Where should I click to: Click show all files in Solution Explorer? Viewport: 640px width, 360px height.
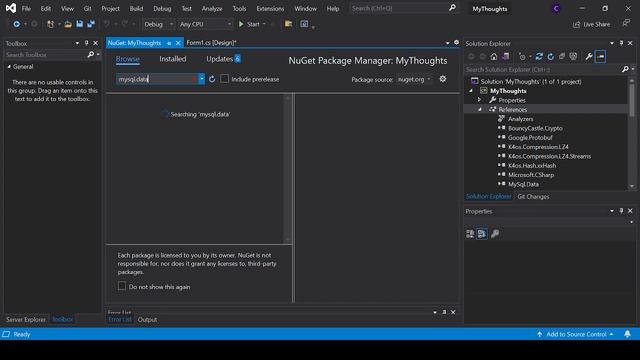(573, 56)
